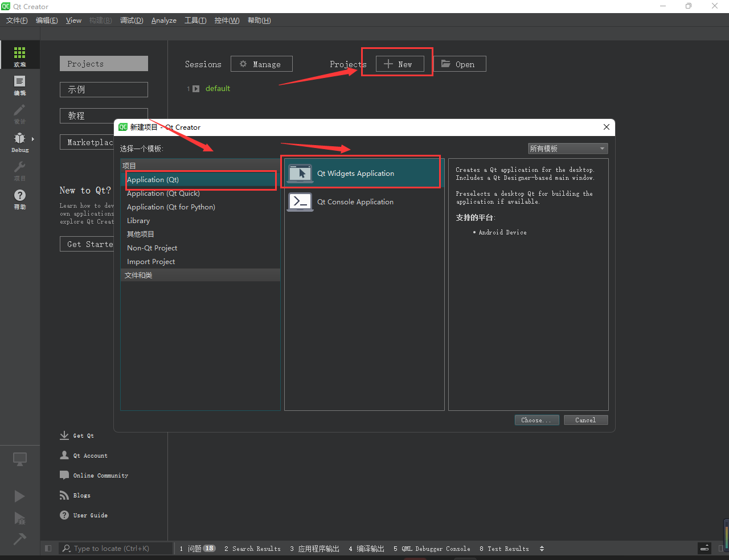Click the Manage sessions button
This screenshot has height=560, width=729.
(261, 64)
